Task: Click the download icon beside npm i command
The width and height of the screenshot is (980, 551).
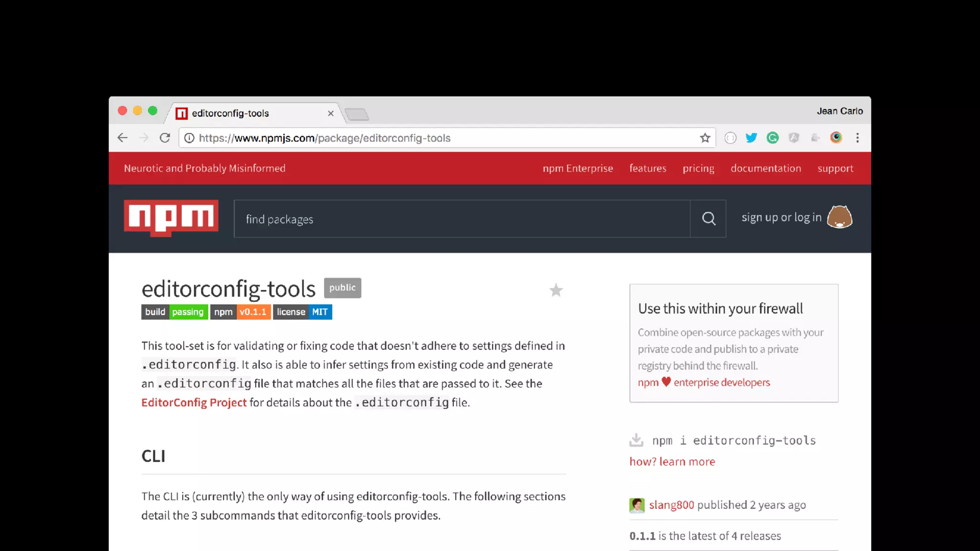Action: 636,440
